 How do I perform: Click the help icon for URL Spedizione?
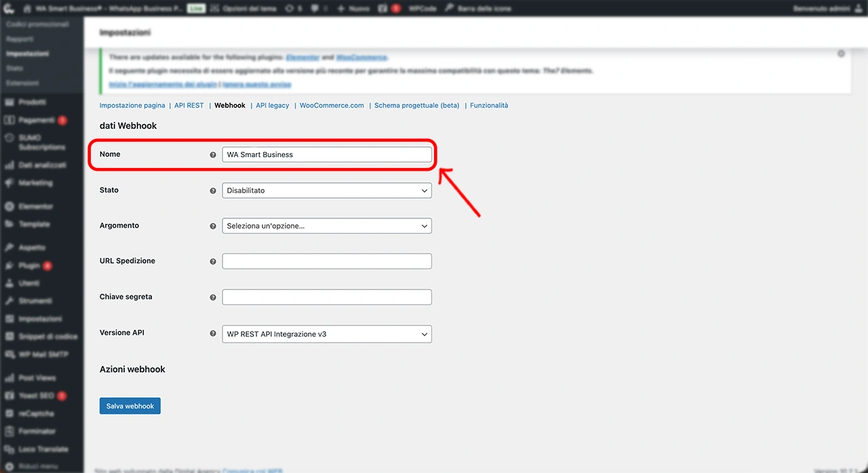pos(213,262)
